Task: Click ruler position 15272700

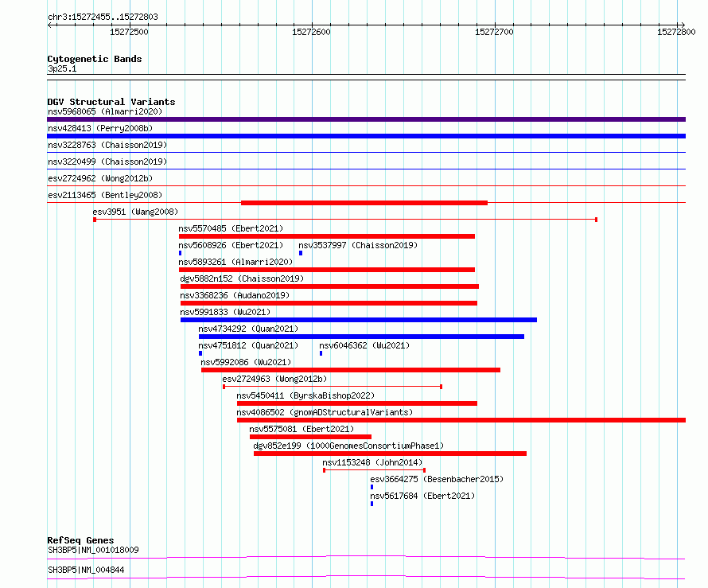Action: tap(494, 32)
